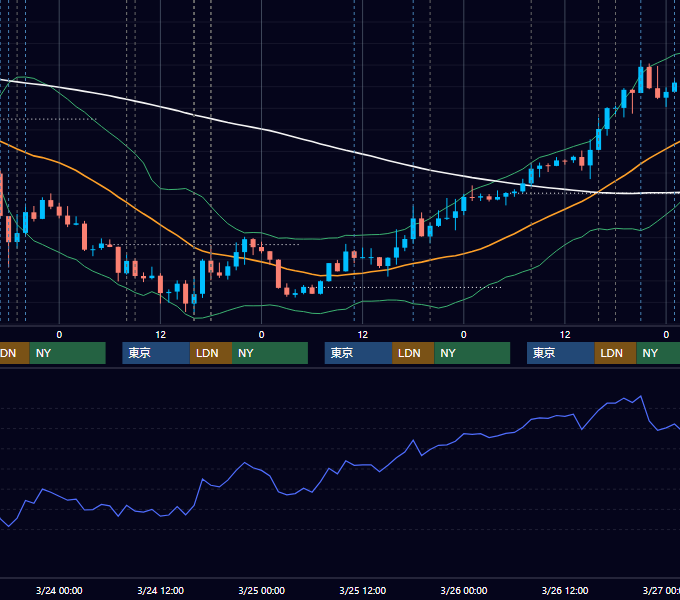Click the 東京 session block on 3/24

pyautogui.click(x=156, y=353)
